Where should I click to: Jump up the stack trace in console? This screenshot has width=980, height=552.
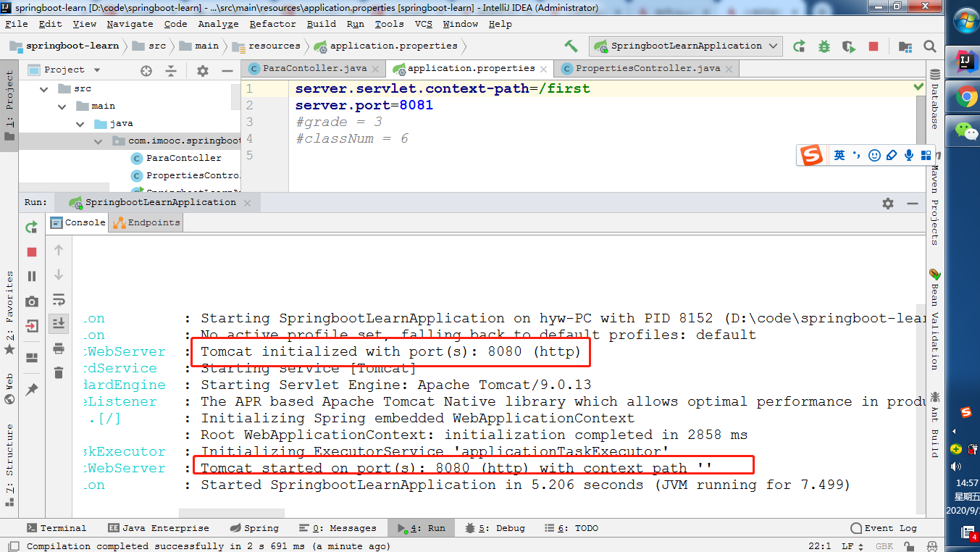pyautogui.click(x=59, y=250)
